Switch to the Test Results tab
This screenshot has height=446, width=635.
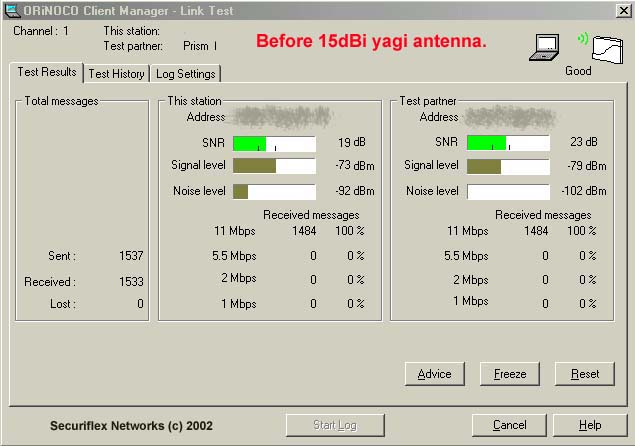(x=47, y=72)
